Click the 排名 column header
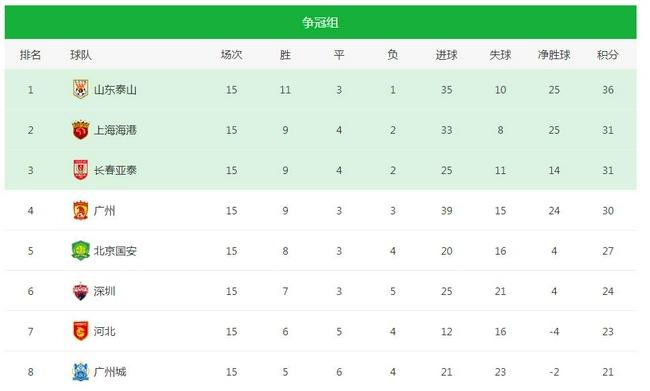 point(30,55)
